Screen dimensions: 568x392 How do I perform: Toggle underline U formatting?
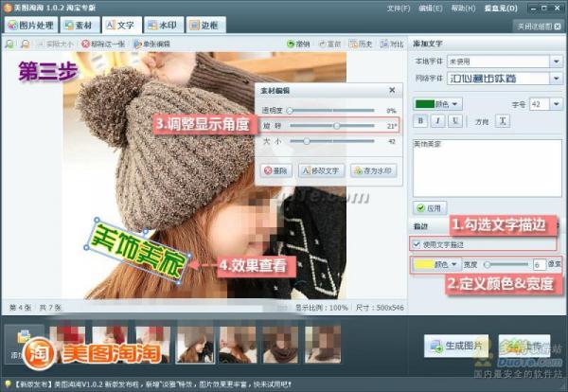[x=455, y=121]
